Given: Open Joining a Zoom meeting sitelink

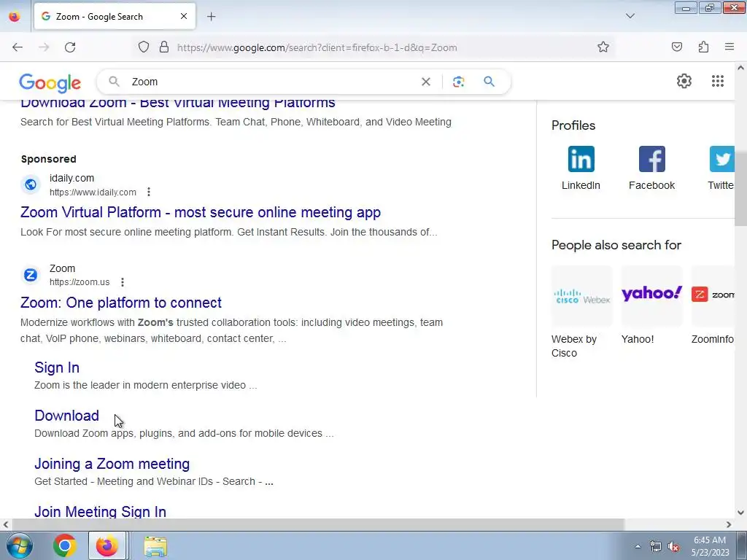Looking at the screenshot, I should 112,464.
